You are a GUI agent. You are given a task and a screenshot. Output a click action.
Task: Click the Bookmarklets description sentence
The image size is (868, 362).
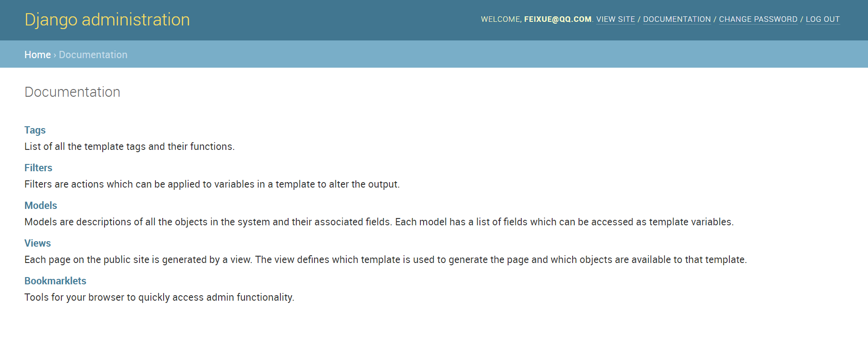coord(160,297)
